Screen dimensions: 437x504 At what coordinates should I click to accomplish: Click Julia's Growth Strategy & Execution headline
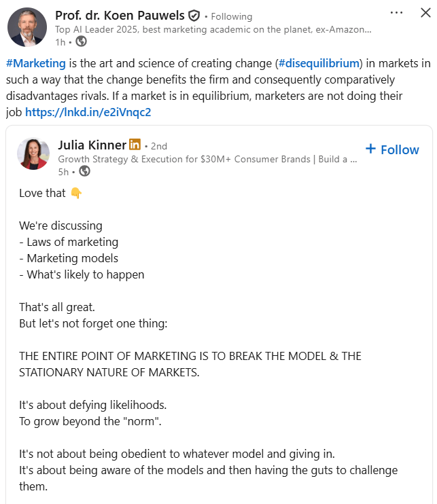pyautogui.click(x=207, y=159)
